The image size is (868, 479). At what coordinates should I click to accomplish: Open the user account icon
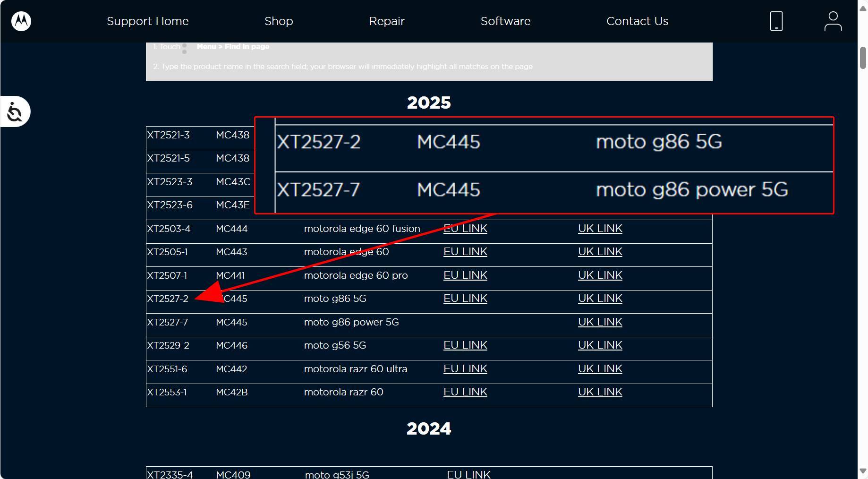(x=833, y=21)
